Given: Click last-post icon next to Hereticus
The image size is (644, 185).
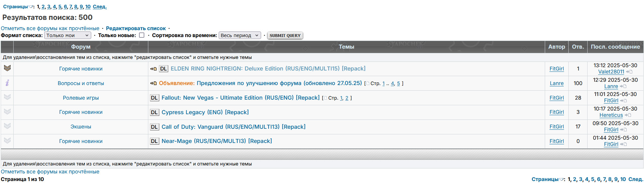Looking at the screenshot, I should coord(628,115).
